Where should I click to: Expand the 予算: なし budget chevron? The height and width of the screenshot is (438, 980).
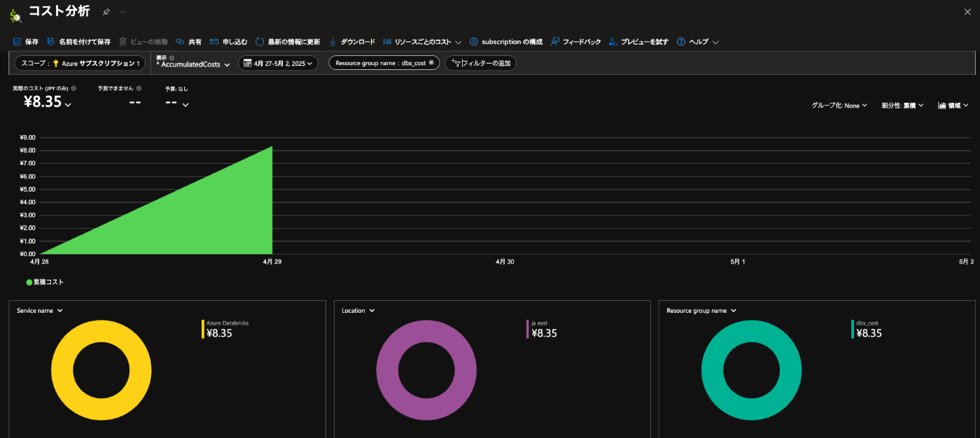[x=185, y=105]
